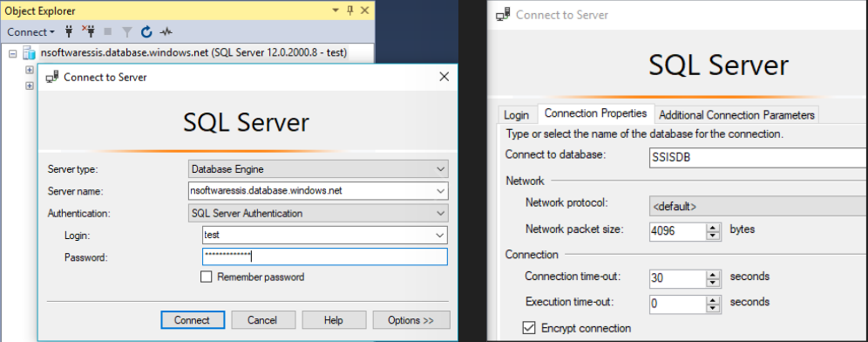Click the Connect button in dialog
Screen dimensions: 868x342
(x=193, y=320)
